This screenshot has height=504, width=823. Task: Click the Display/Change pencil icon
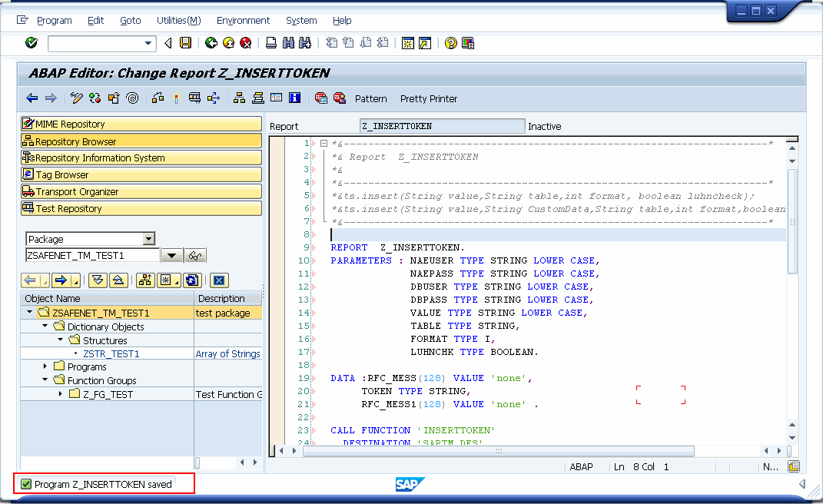pos(77,98)
